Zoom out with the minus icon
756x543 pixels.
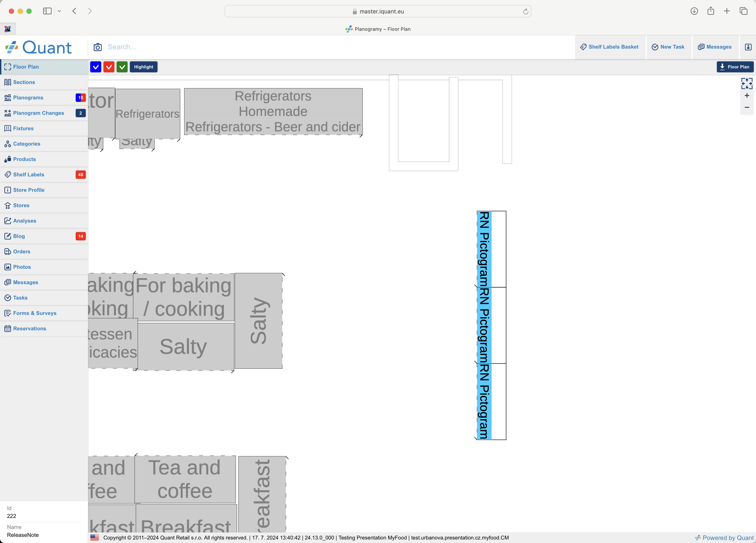747,107
